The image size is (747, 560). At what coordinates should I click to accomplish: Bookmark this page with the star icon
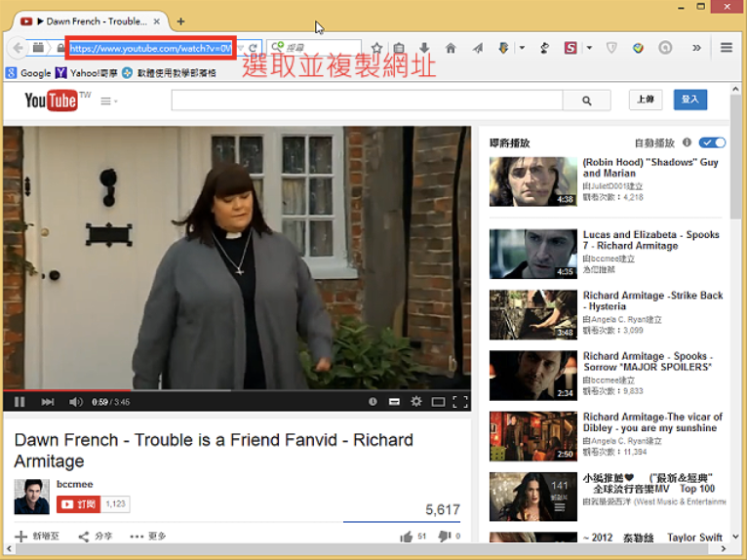(376, 48)
